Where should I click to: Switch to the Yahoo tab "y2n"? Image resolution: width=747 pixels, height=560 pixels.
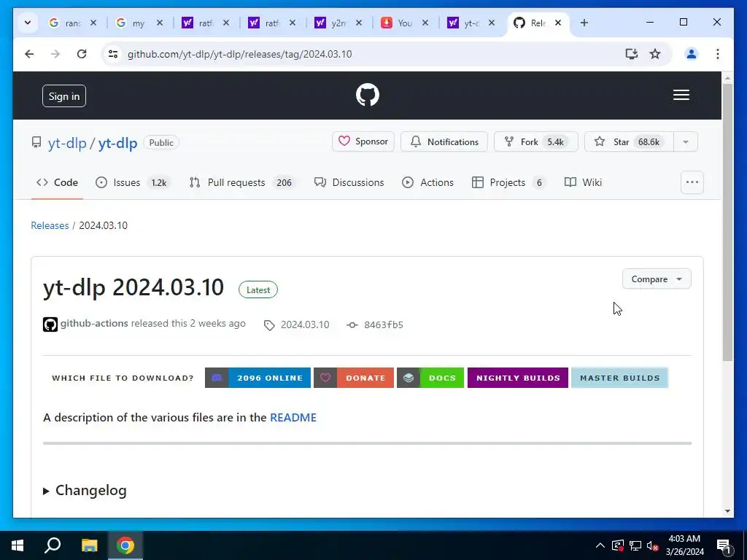pyautogui.click(x=338, y=23)
